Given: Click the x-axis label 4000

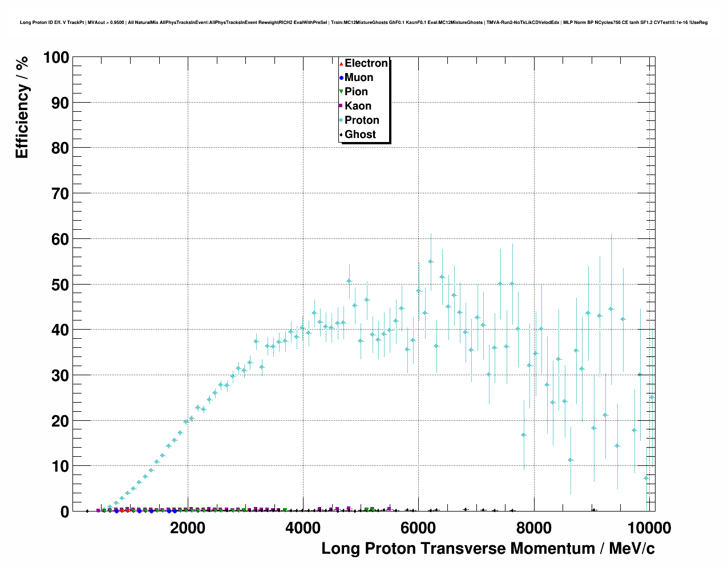Looking at the screenshot, I should coord(303,528).
